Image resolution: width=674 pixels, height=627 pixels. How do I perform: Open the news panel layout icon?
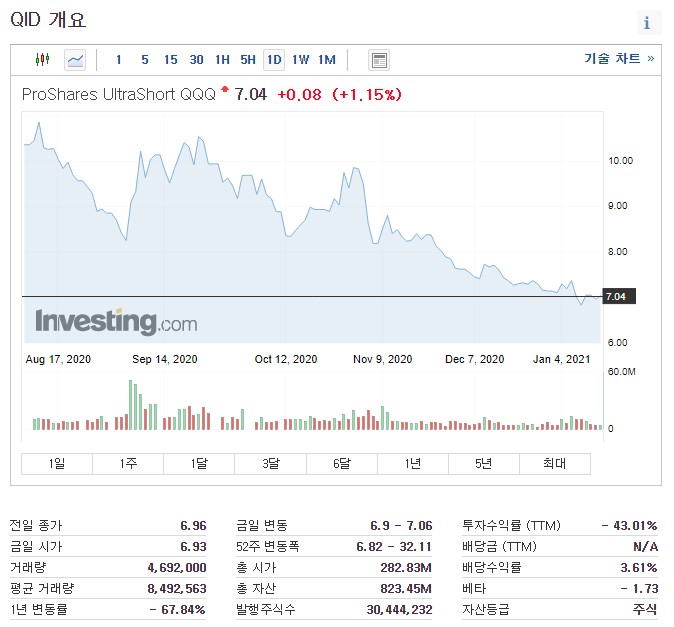(x=379, y=60)
